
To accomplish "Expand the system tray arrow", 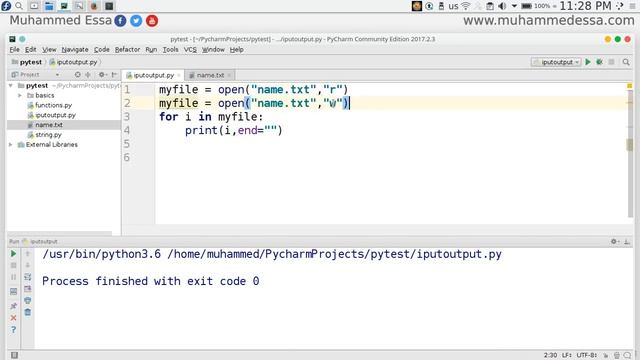I will click(514, 6).
